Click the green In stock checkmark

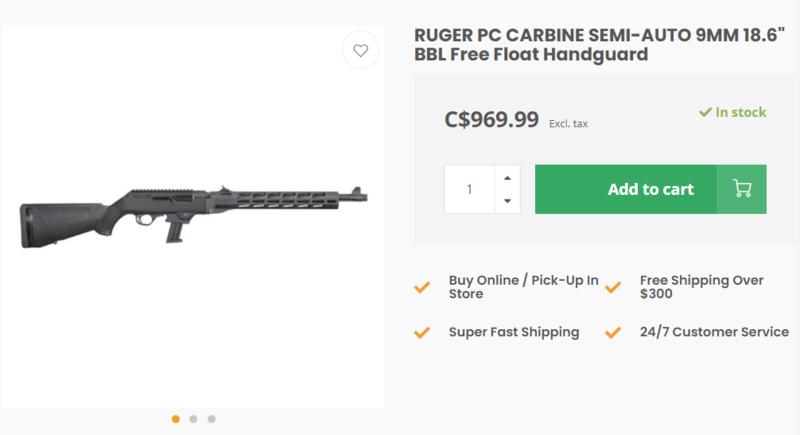[704, 113]
